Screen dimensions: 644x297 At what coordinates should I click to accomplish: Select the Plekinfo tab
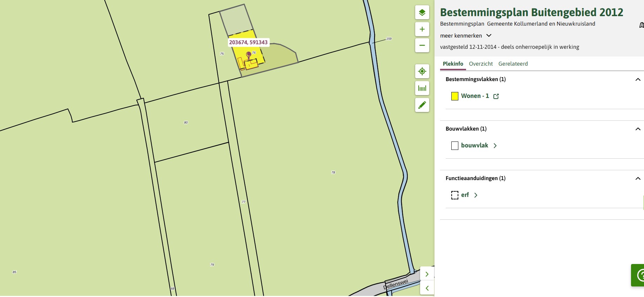[453, 64]
